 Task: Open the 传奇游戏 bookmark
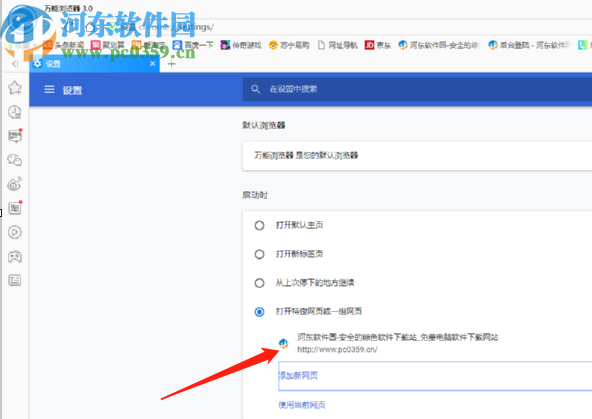pyautogui.click(x=241, y=45)
